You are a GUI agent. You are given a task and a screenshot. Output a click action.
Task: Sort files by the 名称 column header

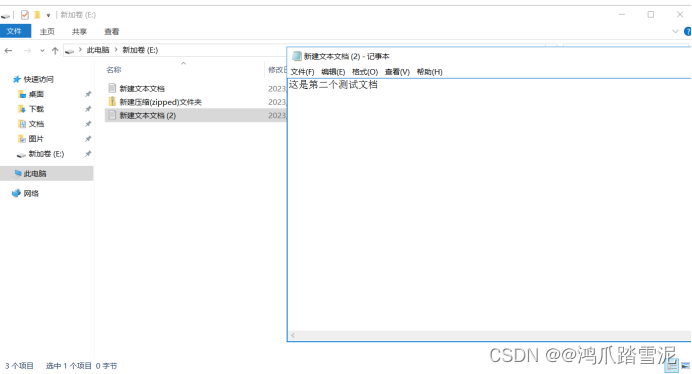tap(114, 70)
